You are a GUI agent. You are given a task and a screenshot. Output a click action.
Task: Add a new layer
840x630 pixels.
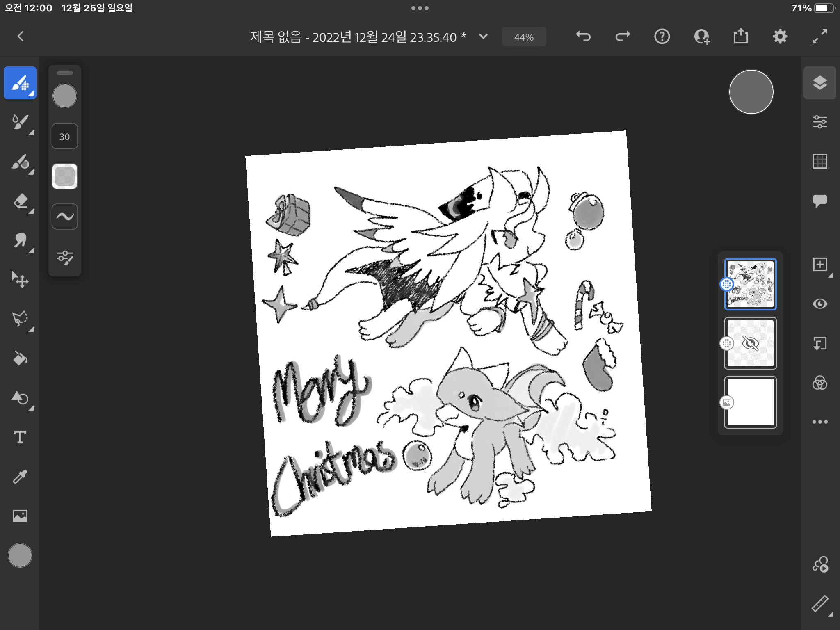820,265
